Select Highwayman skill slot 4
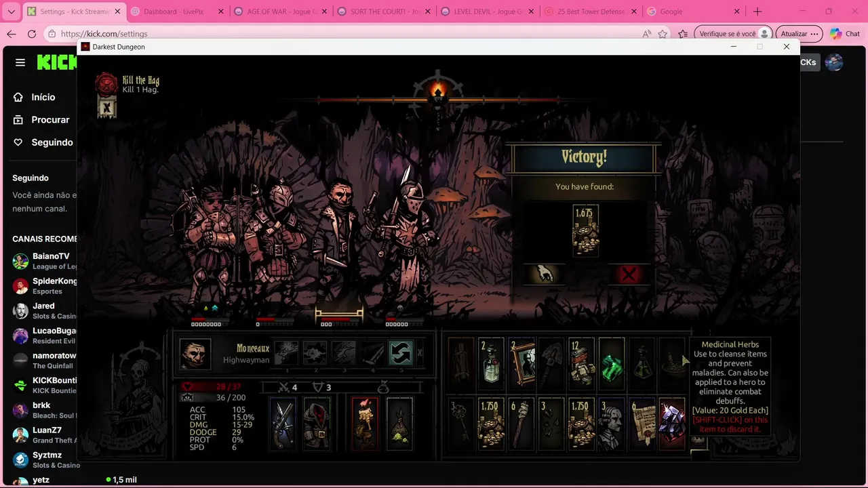Screen dimensions: 868x488 (372, 353)
